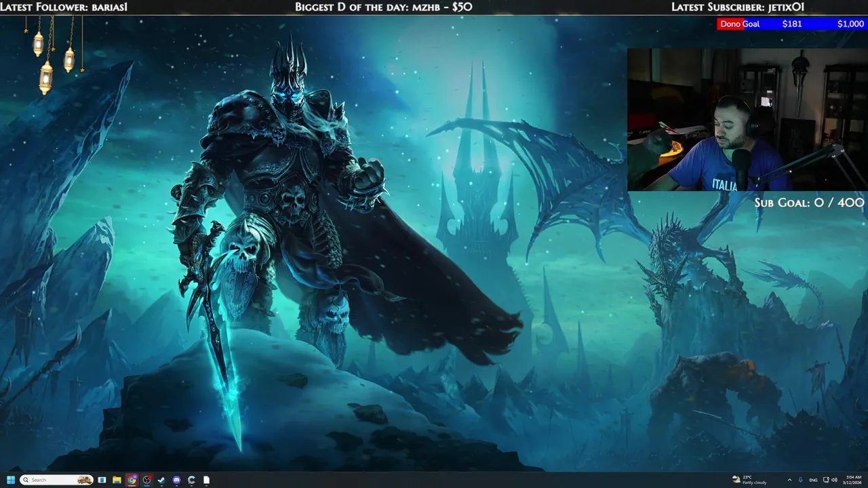868x488 pixels.
Task: Open the ENG language switcher
Action: pyautogui.click(x=813, y=480)
